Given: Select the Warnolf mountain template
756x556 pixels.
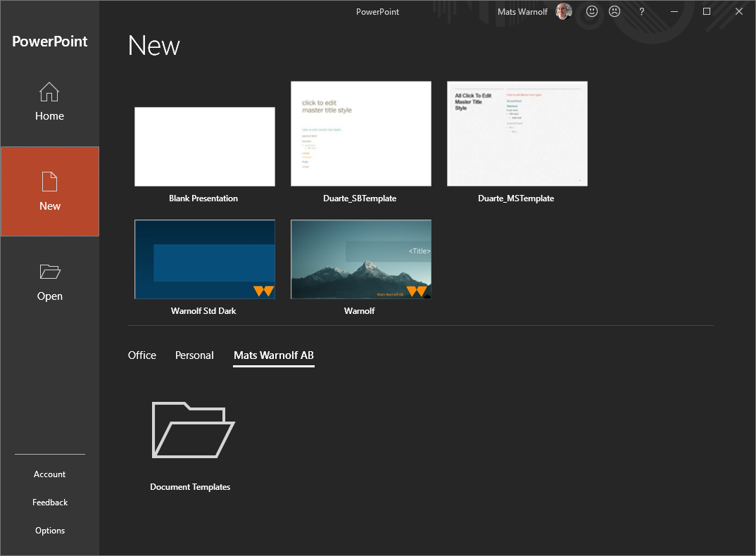Looking at the screenshot, I should coord(360,259).
